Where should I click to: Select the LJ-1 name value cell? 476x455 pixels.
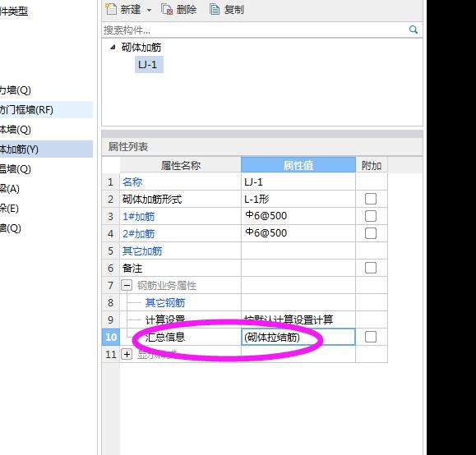298,182
